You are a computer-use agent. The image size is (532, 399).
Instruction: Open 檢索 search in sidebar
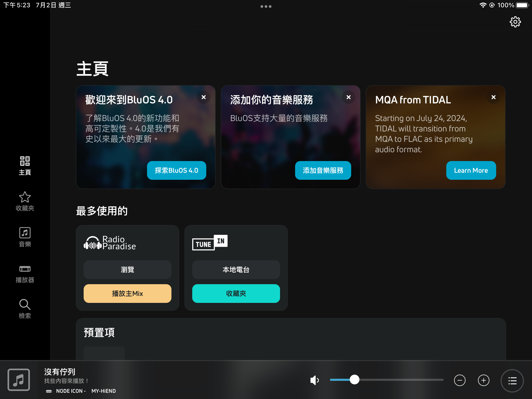25,309
